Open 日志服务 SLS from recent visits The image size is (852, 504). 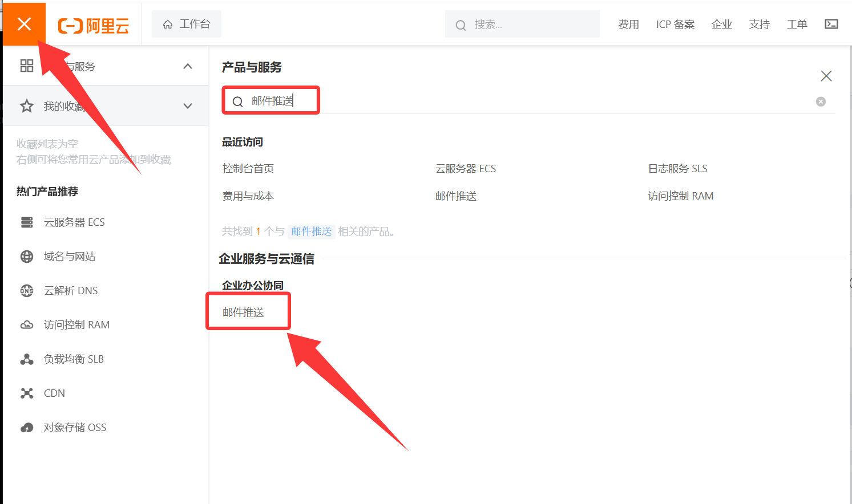click(677, 169)
